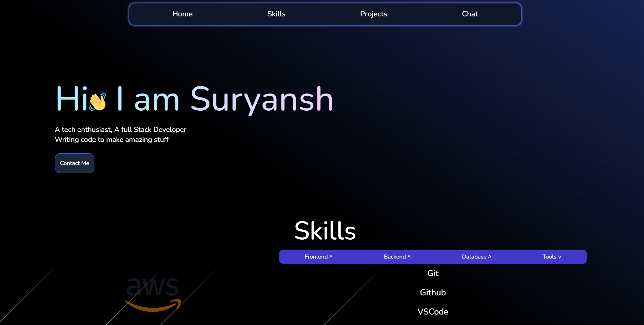
Task: Click the waving hand emoji
Action: coord(98,102)
